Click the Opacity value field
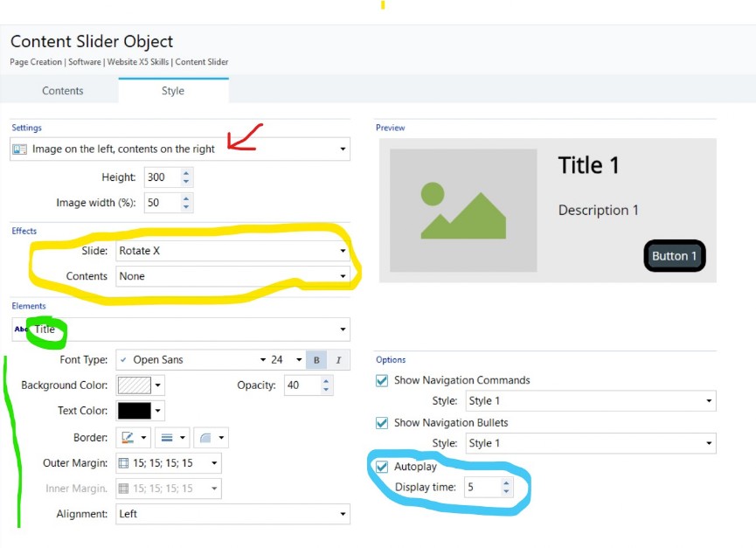Screen dimensions: 756x548 tap(302, 385)
